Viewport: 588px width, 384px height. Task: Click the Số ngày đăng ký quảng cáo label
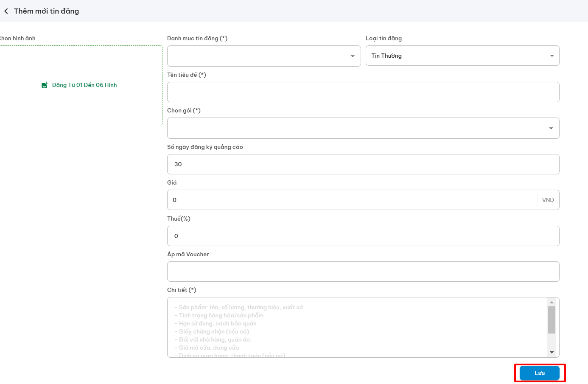[x=205, y=147]
